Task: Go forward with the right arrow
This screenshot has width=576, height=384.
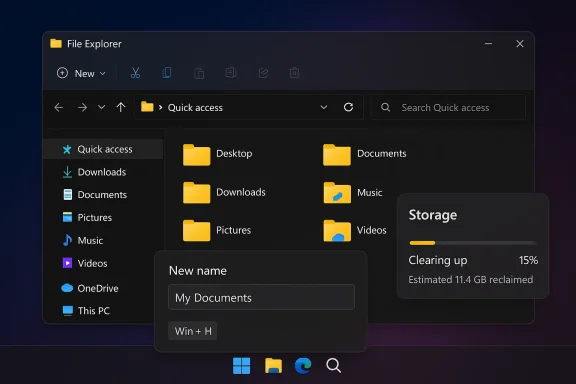Action: click(83, 107)
